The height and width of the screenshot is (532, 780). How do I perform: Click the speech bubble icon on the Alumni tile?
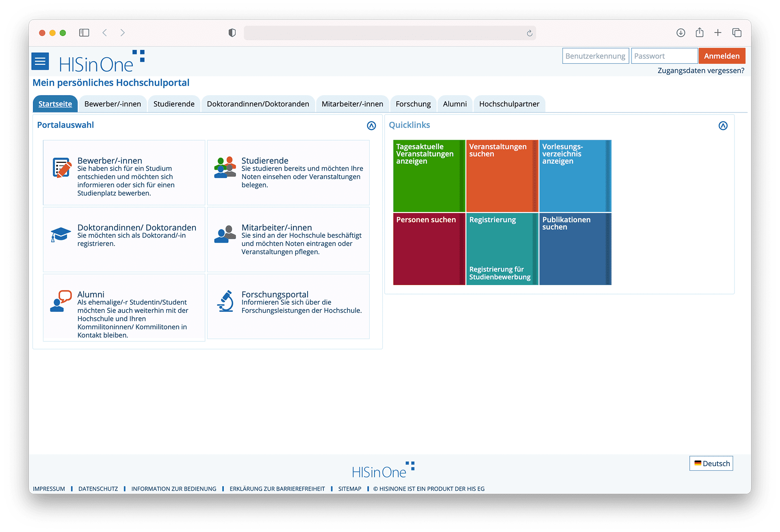click(59, 301)
